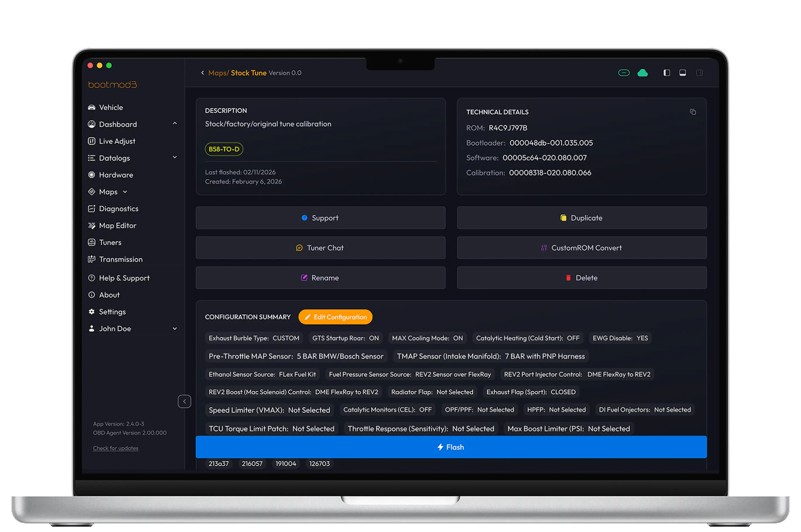The image size is (801, 532).
Task: Click the 'GTS Startup Roar: ON' chip
Action: 345,338
